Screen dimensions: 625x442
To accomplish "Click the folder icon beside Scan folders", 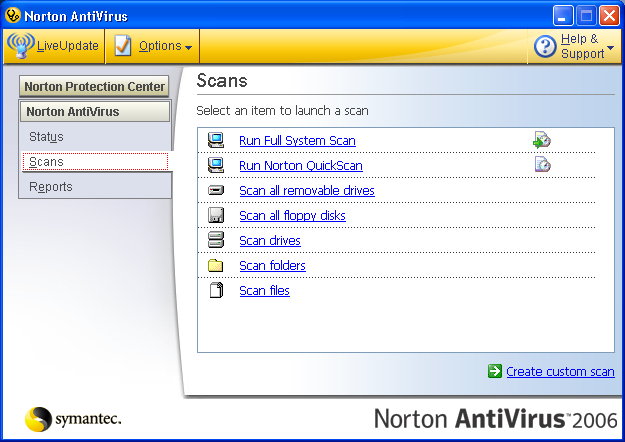I will click(x=215, y=265).
